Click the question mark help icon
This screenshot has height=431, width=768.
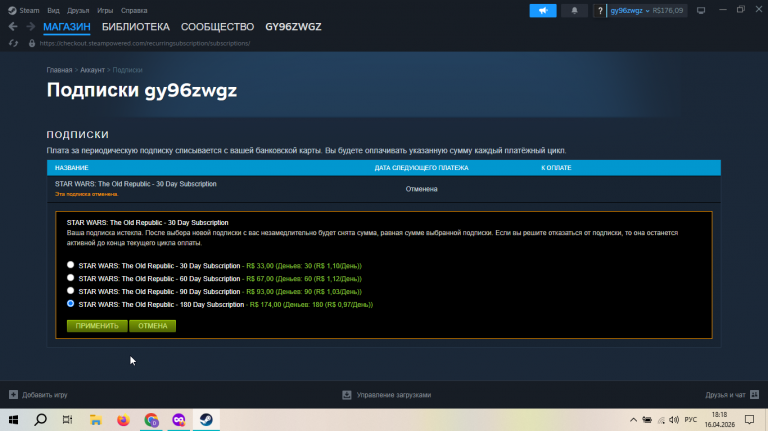[600, 10]
